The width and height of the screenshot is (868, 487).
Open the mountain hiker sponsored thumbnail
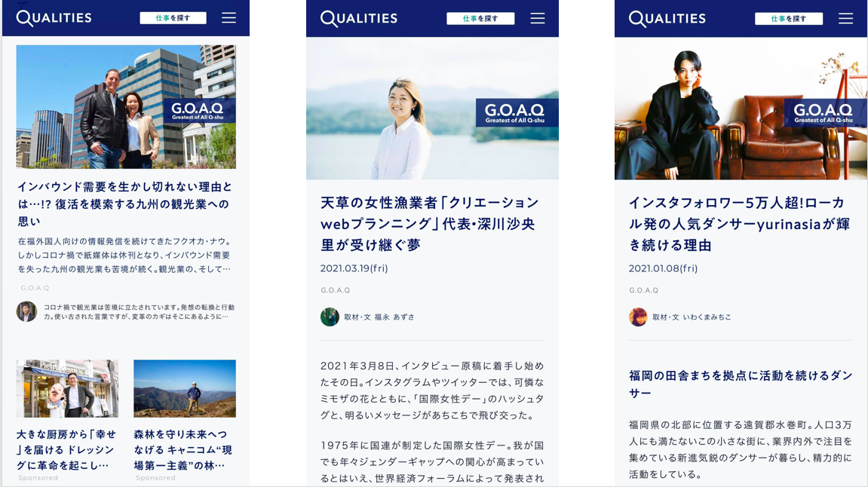click(184, 388)
